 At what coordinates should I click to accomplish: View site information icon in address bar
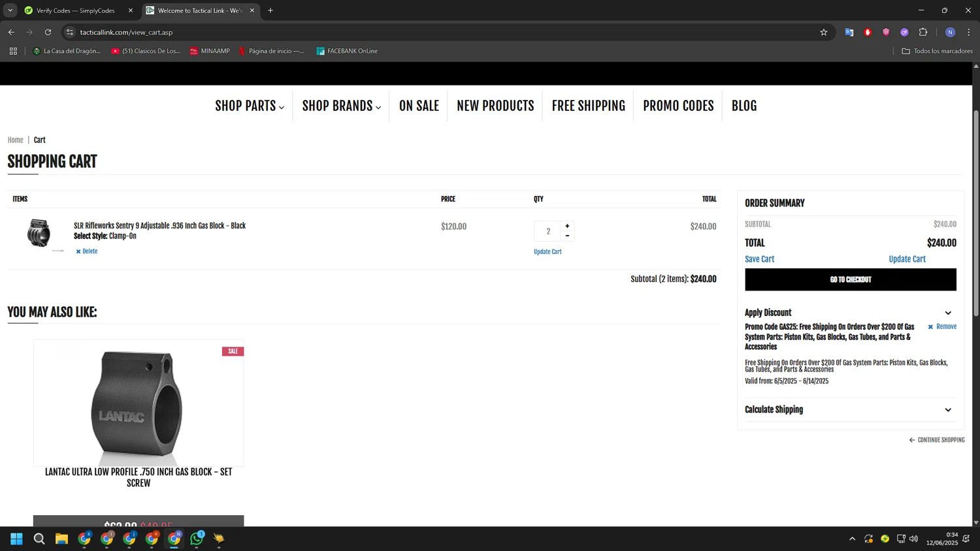pos(70,32)
